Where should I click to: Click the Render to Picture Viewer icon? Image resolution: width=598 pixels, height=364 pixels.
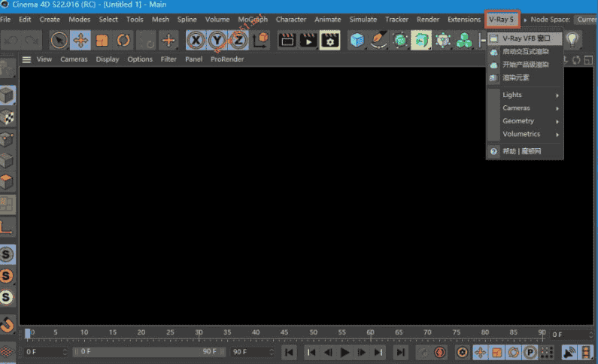point(308,40)
